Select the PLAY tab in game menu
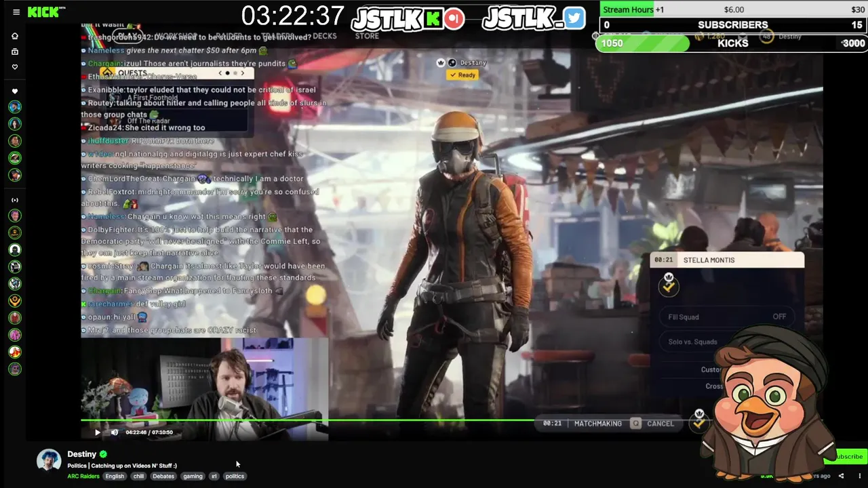Image resolution: width=868 pixels, height=488 pixels. (128, 35)
